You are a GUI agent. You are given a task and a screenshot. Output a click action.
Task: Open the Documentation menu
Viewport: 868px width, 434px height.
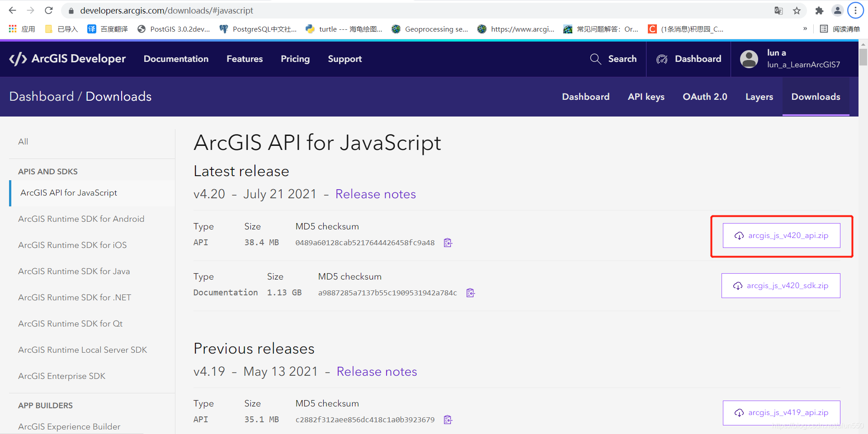176,59
